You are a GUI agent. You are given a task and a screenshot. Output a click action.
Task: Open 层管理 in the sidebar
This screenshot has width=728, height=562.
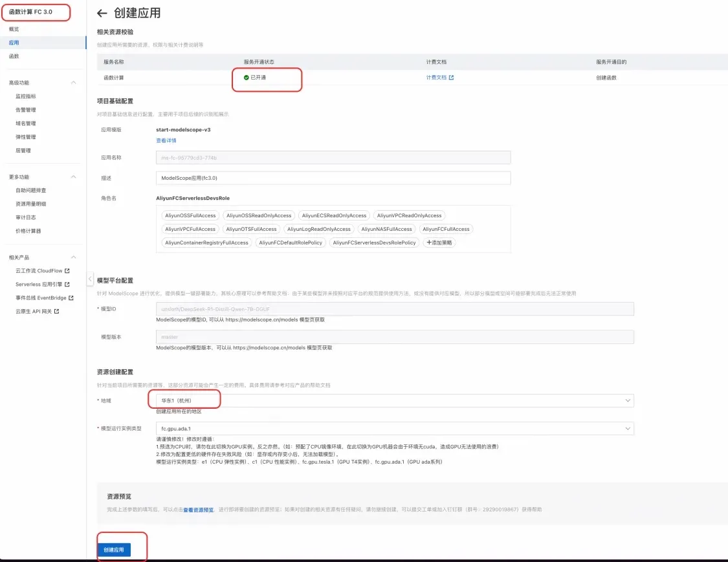click(23, 150)
